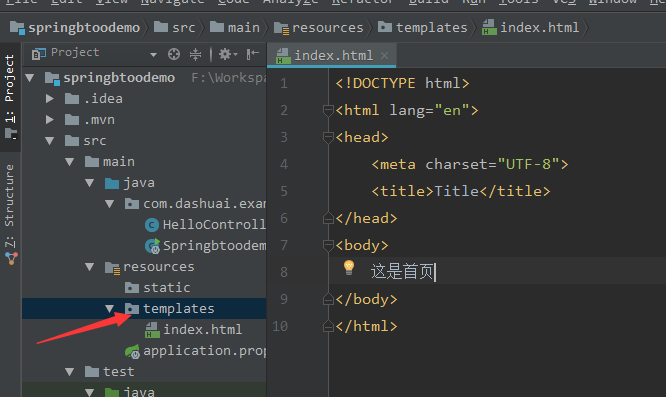This screenshot has width=666, height=397.
Task: Collapse the resources folder arrow
Action: click(x=90, y=267)
